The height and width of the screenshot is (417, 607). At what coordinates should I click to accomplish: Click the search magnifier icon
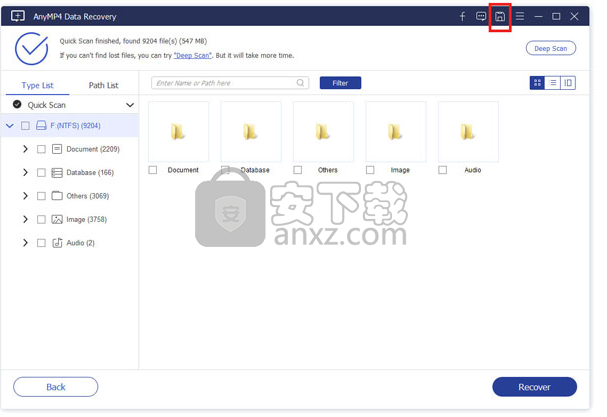click(300, 82)
